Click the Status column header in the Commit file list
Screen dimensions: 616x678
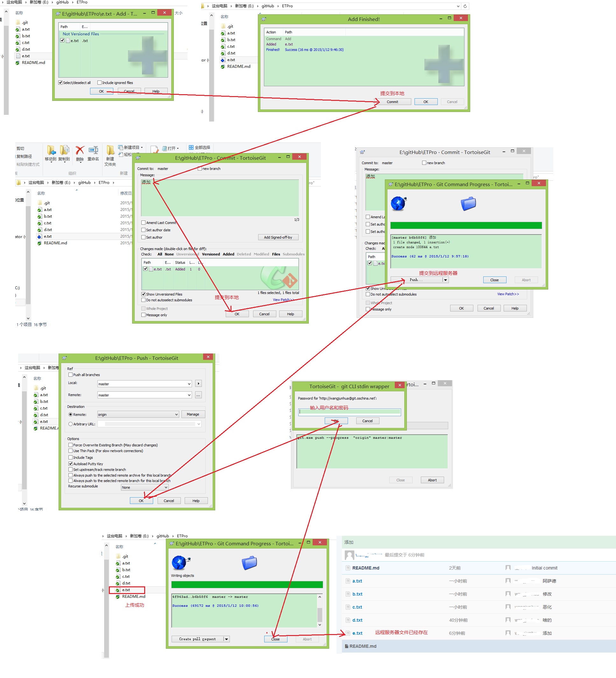(x=180, y=262)
